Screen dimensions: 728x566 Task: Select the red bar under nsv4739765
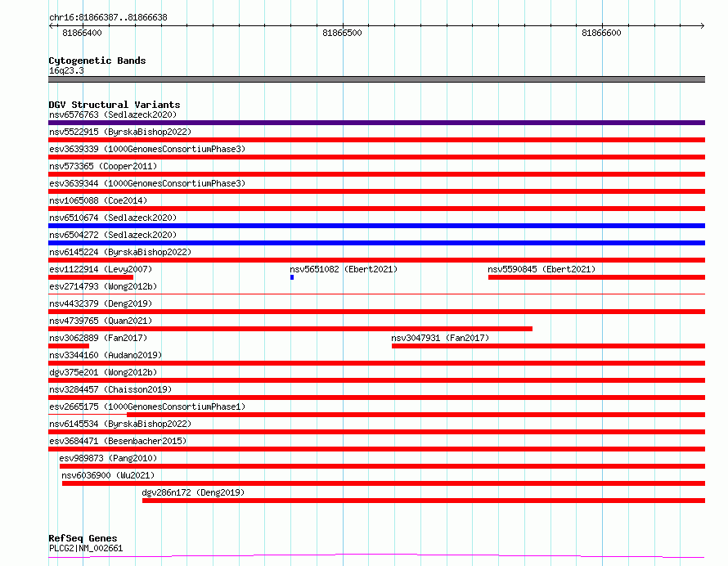(290, 329)
